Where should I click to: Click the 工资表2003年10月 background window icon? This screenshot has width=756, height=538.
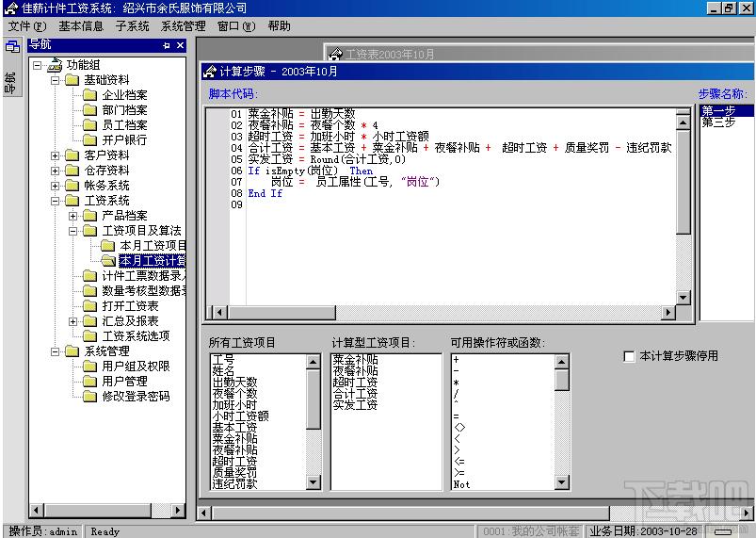coord(335,54)
